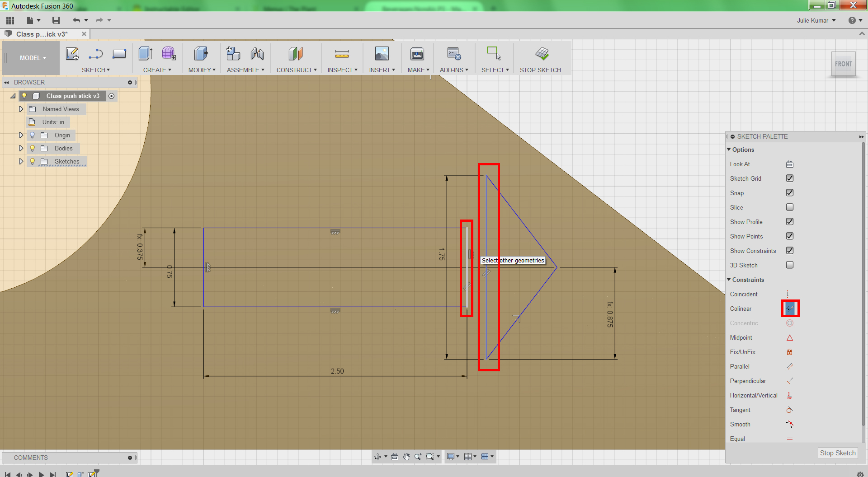The width and height of the screenshot is (868, 477).
Task: Toggle the Sketch Grid checkbox
Action: [x=790, y=178]
